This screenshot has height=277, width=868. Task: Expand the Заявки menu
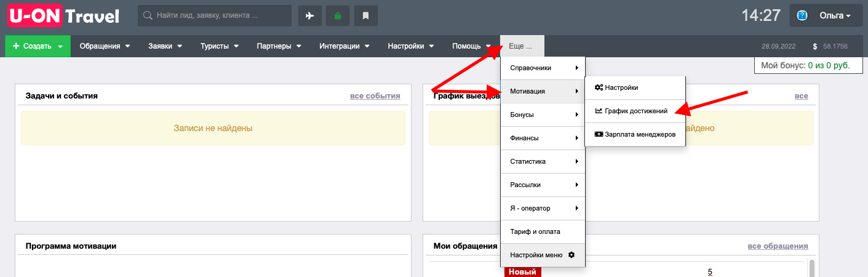tap(165, 46)
